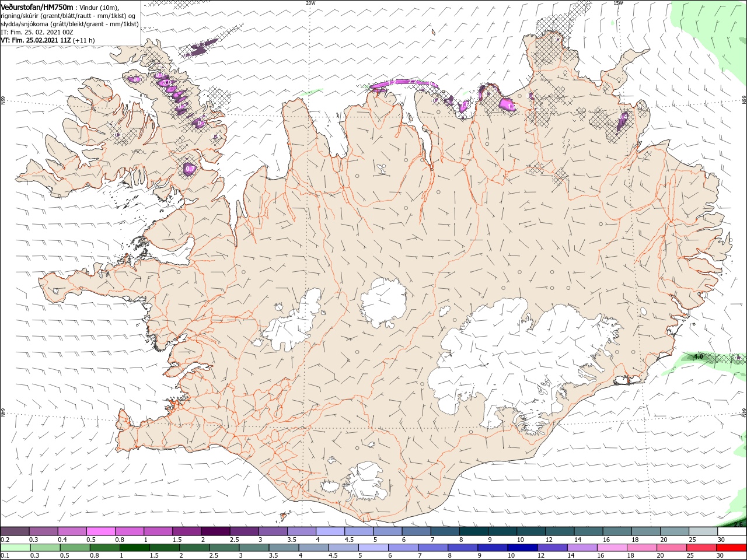Click the 'IT: Fim. 25. 02. 2021 00Z' line

point(37,32)
